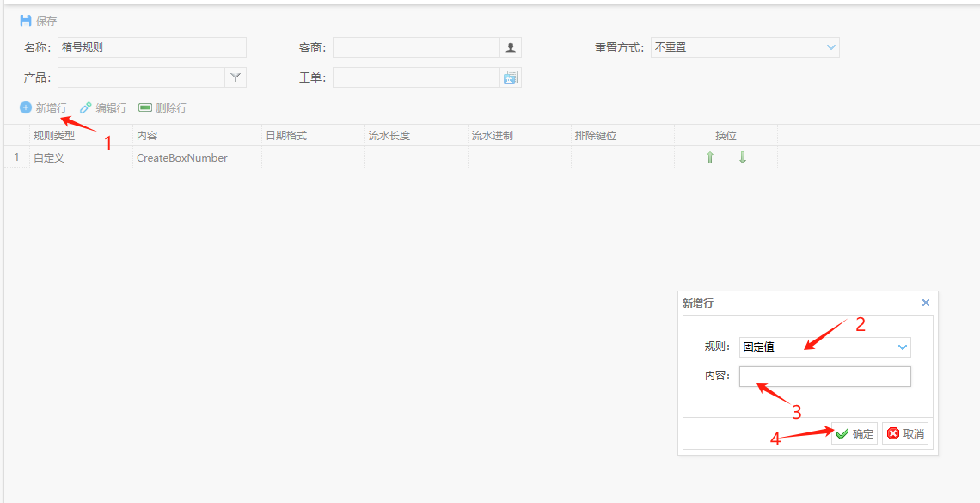Image resolution: width=980 pixels, height=503 pixels.
Task: Click the 编辑行 edit row button
Action: (103, 107)
